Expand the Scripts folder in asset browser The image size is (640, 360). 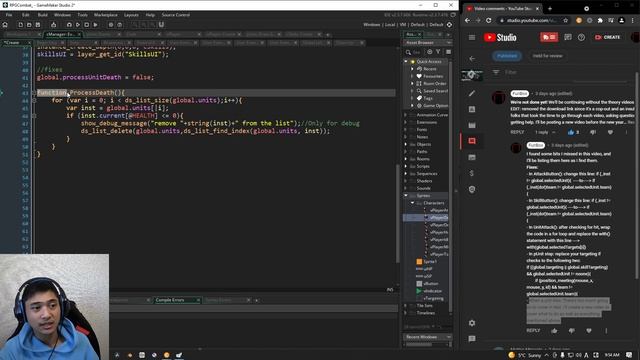coord(406,166)
